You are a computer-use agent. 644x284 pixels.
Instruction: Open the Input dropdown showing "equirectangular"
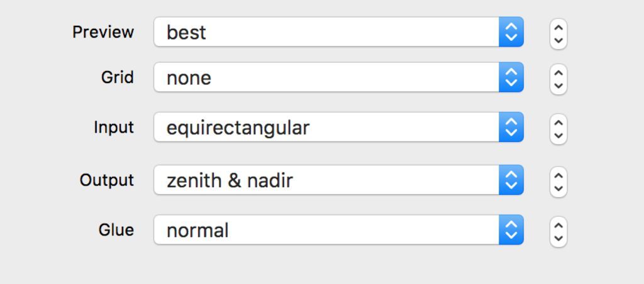pyautogui.click(x=327, y=128)
